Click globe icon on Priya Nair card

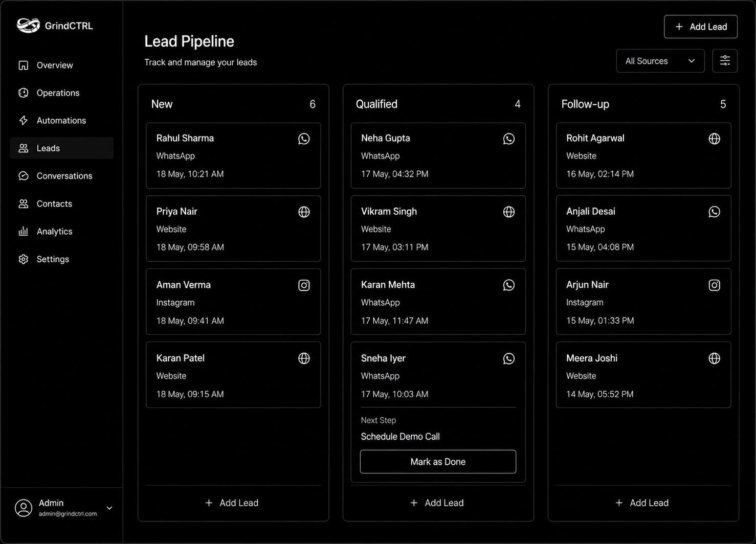click(304, 212)
